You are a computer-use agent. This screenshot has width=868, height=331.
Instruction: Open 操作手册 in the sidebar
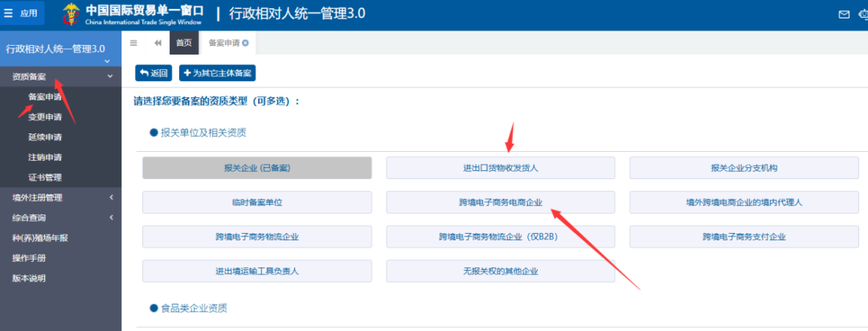point(29,258)
